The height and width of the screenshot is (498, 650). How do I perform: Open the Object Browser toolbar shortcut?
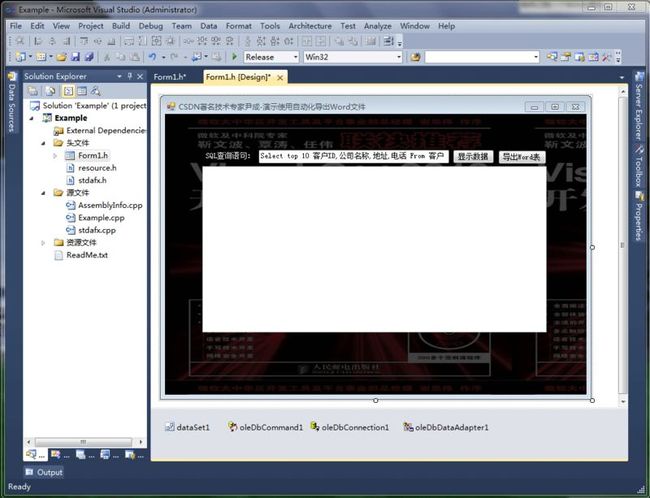coord(580,57)
